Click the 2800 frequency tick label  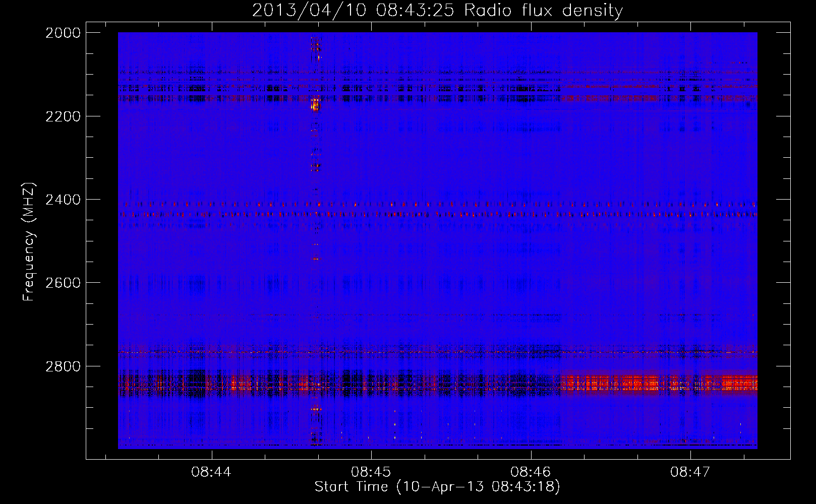63,366
